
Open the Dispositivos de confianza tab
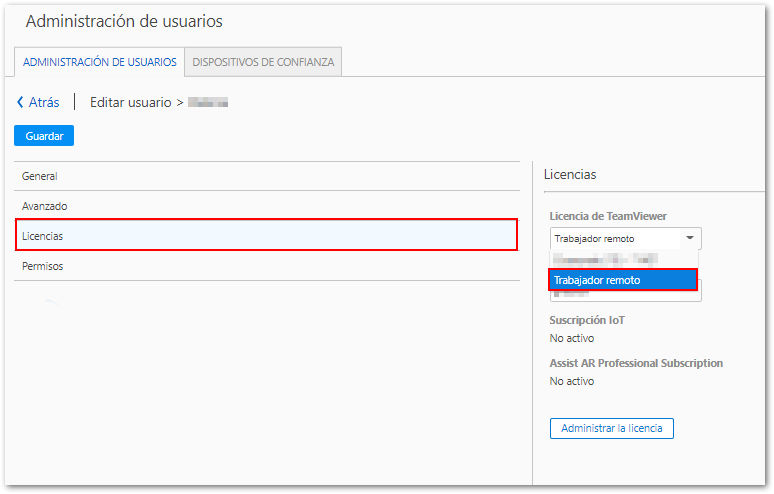click(263, 62)
